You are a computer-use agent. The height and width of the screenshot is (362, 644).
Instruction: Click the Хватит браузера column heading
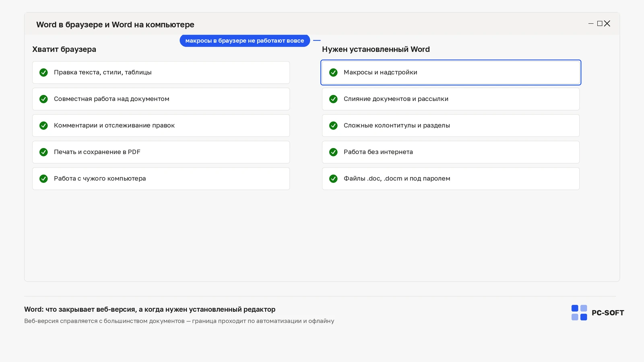pyautogui.click(x=64, y=49)
